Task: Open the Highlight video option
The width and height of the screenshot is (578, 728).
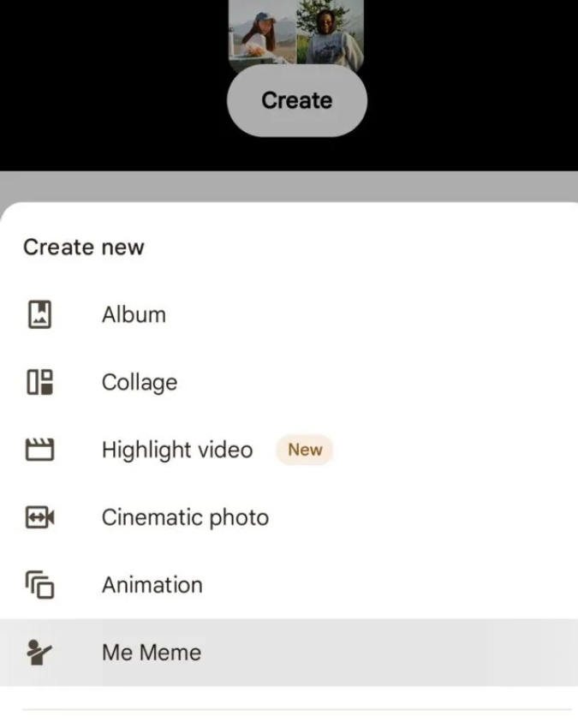Action: pos(177,450)
